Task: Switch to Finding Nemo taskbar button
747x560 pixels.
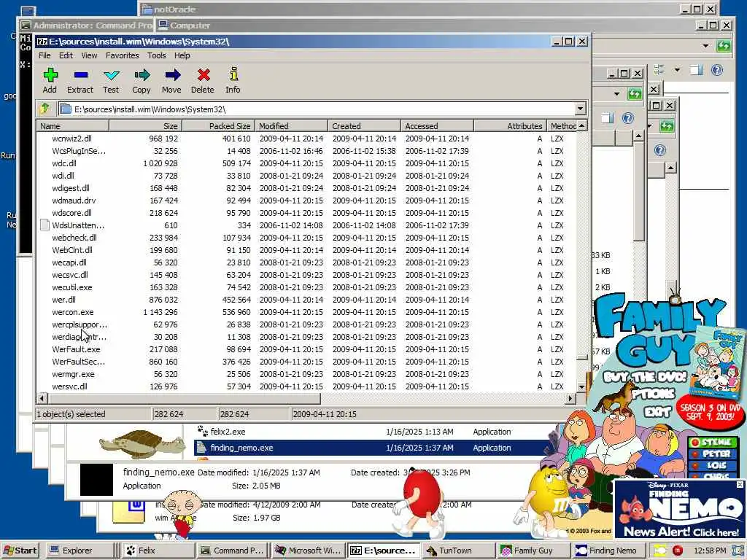Action: pyautogui.click(x=608, y=551)
